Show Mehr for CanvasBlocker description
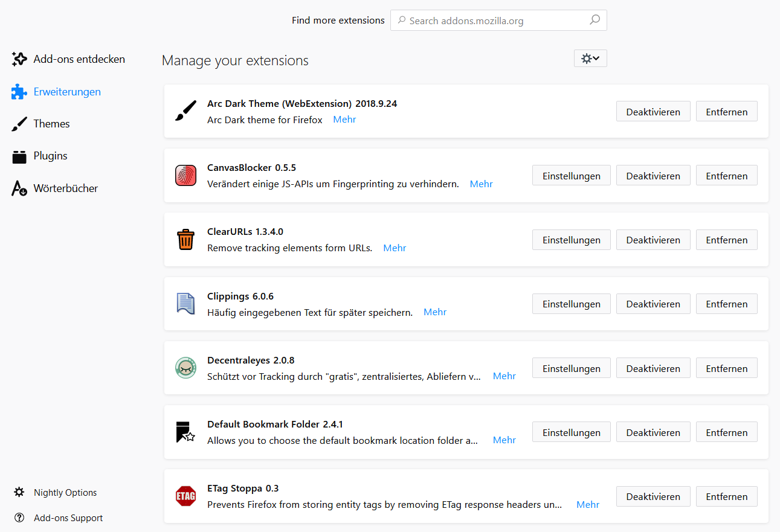 482,184
